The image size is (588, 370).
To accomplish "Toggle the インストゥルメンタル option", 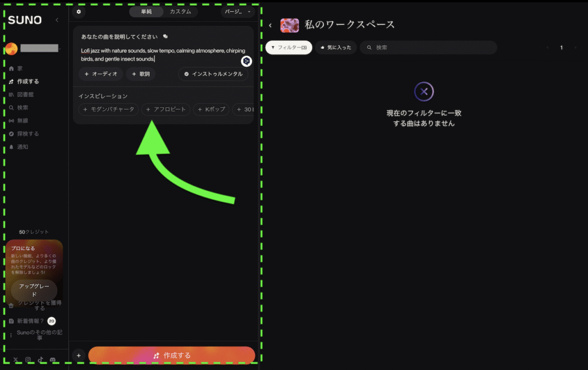I will pos(213,74).
